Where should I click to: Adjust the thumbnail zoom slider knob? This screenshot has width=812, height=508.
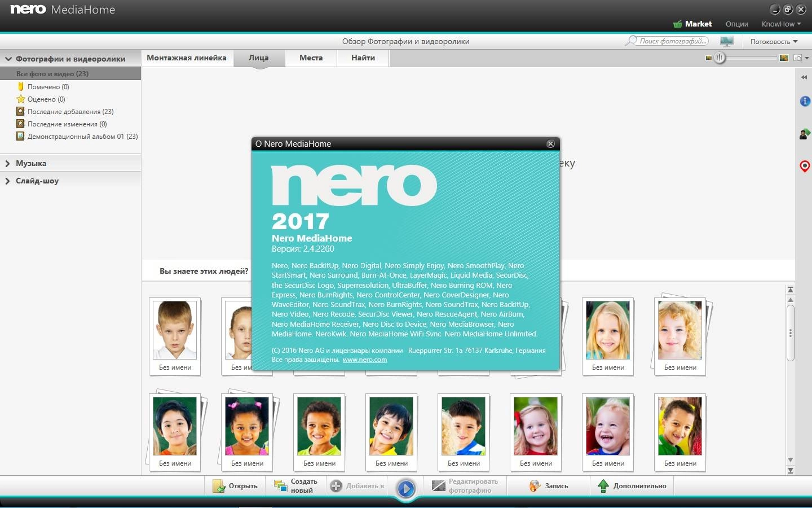click(720, 58)
